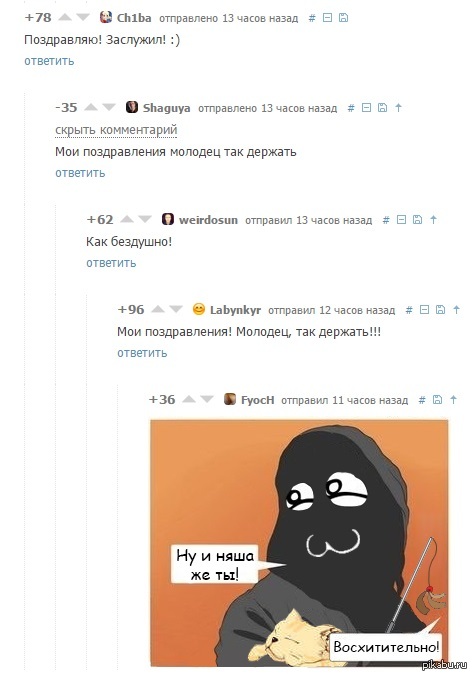Screen dimensions: 472x676
Task: Jump to parent arrow on Labynkyr's comment
Action: [x=456, y=310]
